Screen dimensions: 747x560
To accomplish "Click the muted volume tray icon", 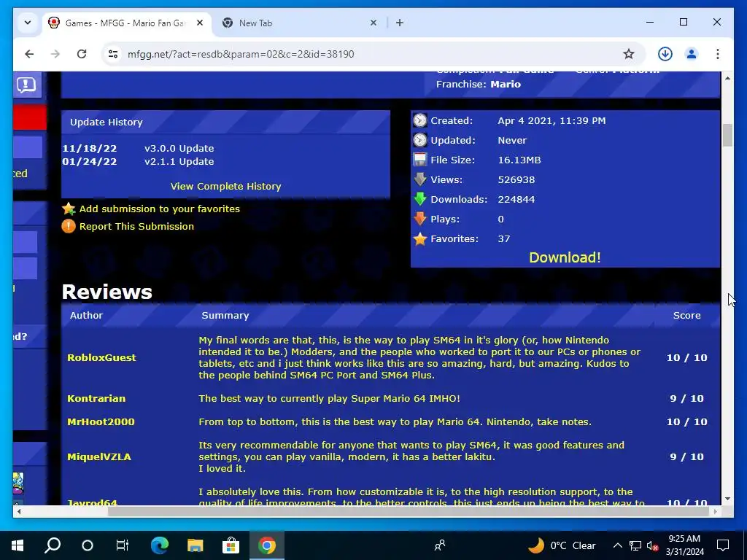I will point(652,545).
